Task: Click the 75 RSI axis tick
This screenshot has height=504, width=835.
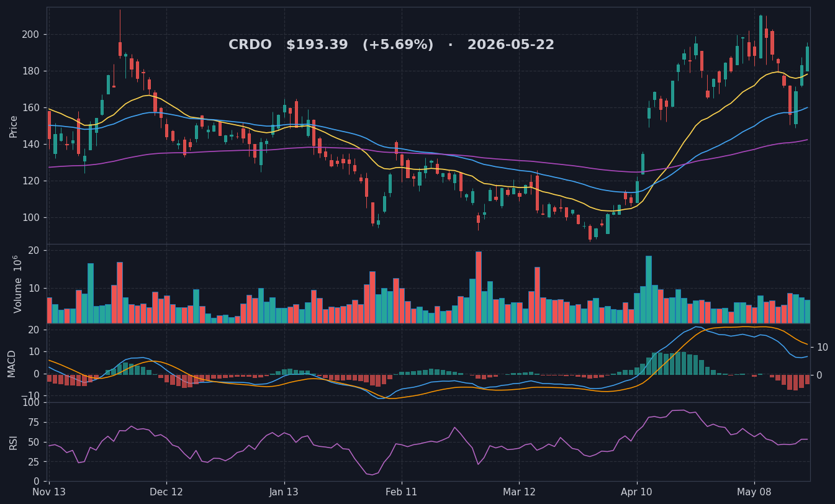Action: (34, 423)
